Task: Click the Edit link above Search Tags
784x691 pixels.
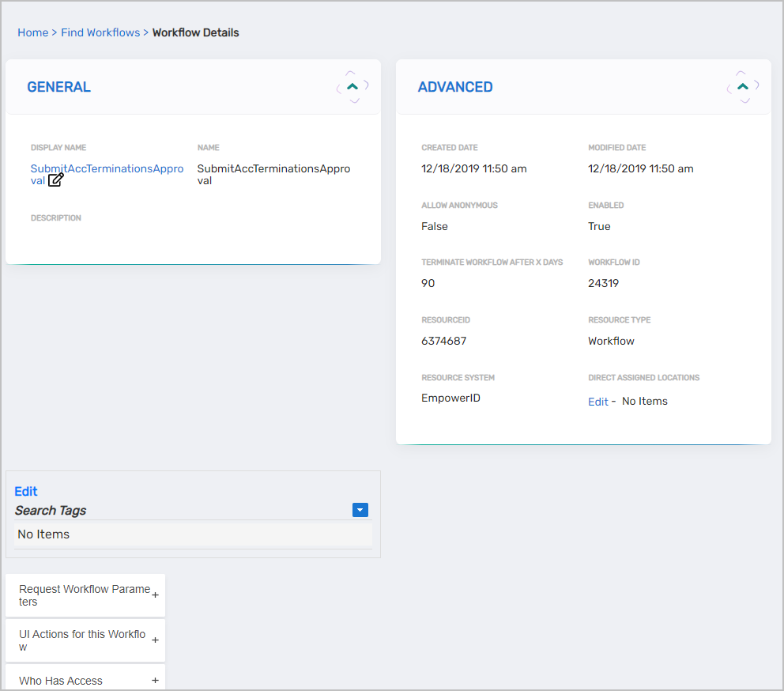Action: (x=26, y=491)
